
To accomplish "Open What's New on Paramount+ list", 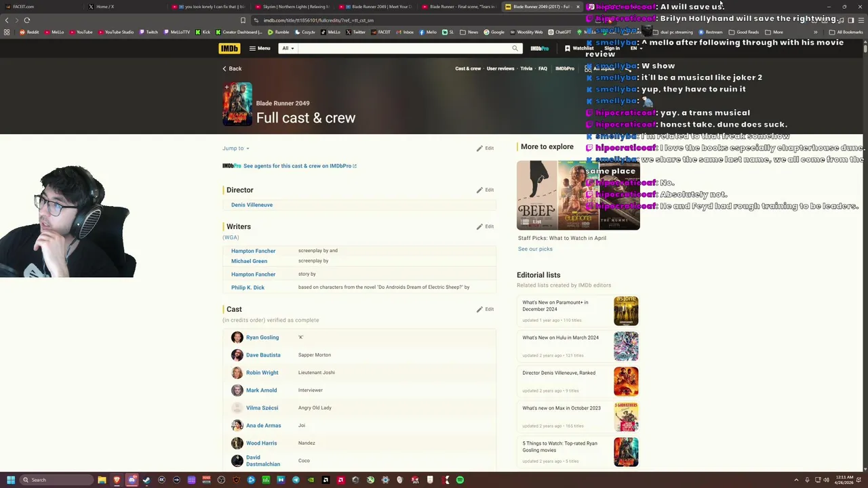I will (555, 306).
